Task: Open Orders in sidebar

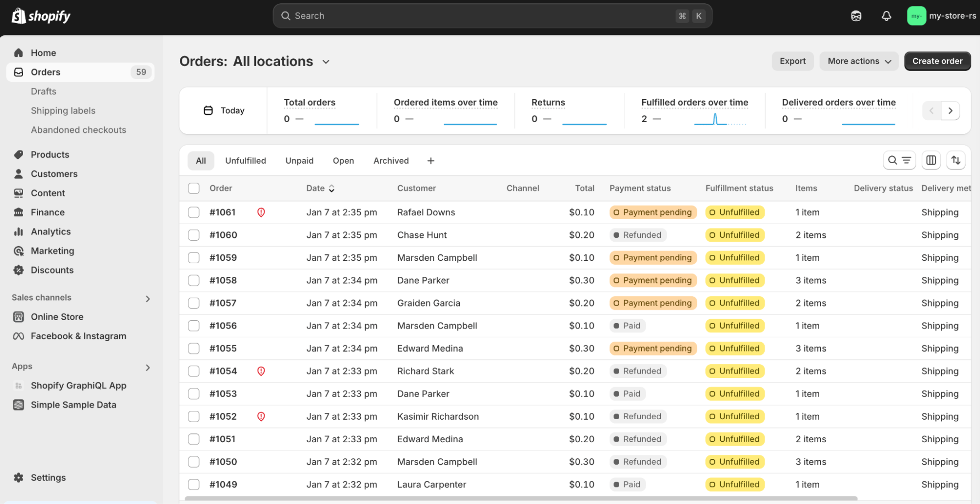Action: pos(80,72)
